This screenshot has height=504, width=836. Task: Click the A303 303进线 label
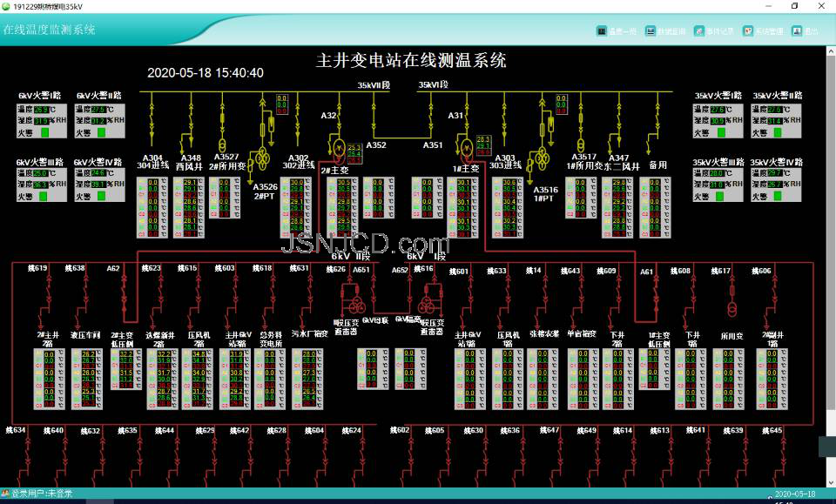[505, 162]
